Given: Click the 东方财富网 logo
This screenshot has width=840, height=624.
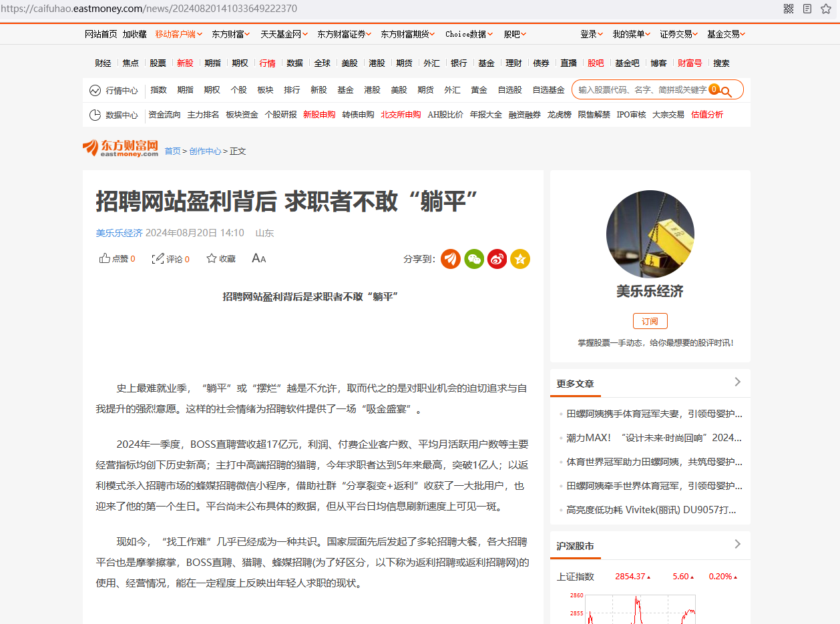Looking at the screenshot, I should click(x=120, y=147).
